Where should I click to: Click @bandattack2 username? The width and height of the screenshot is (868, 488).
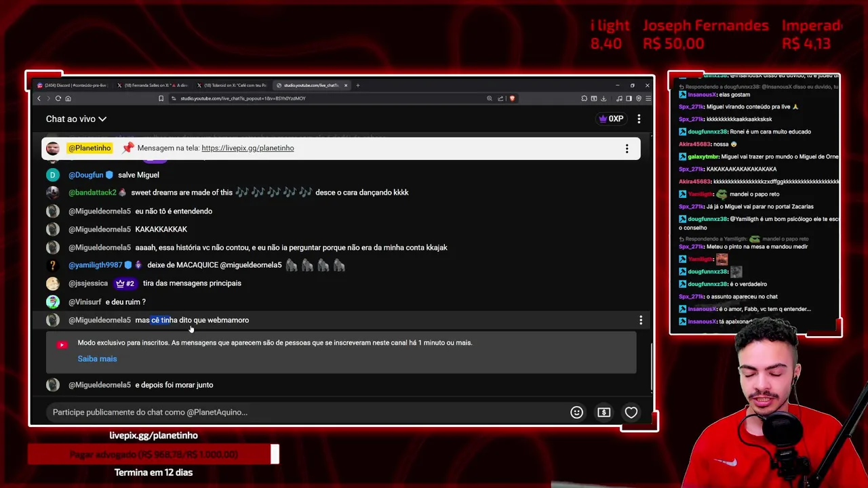point(92,192)
